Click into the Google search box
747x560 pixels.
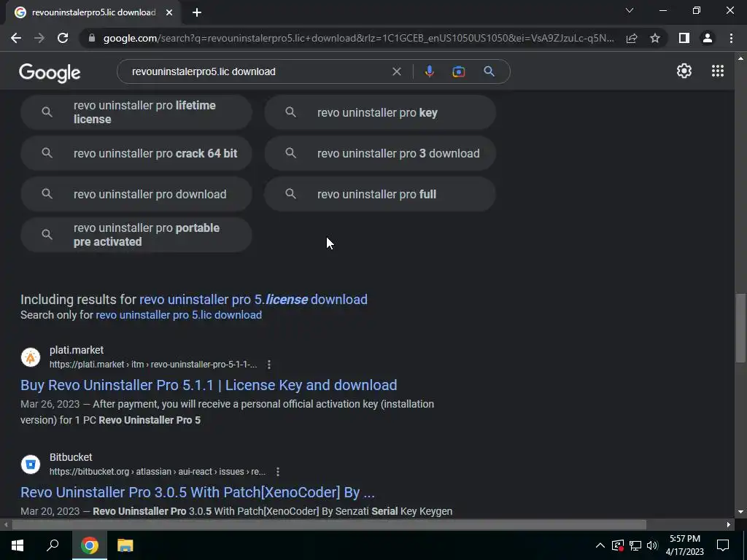(258, 71)
